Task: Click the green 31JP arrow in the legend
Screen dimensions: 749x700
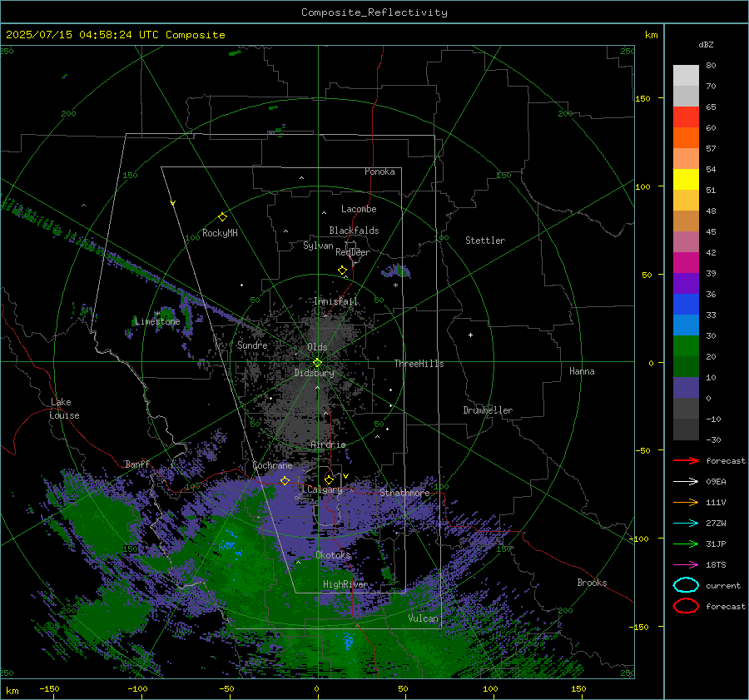Action: pos(686,544)
